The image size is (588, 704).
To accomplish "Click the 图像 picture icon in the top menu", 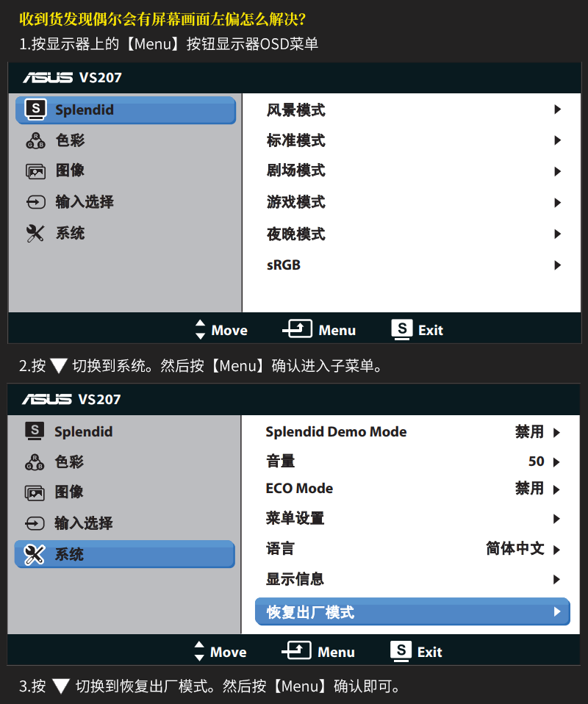I will coord(35,171).
